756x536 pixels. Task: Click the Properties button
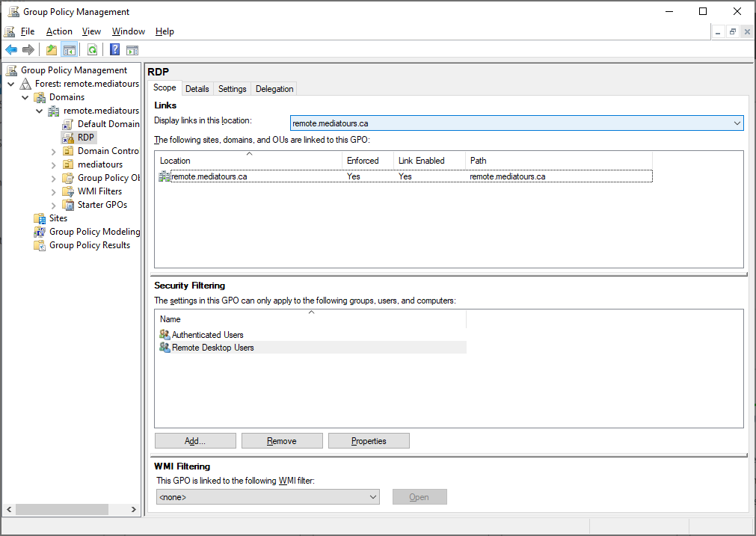coord(369,440)
